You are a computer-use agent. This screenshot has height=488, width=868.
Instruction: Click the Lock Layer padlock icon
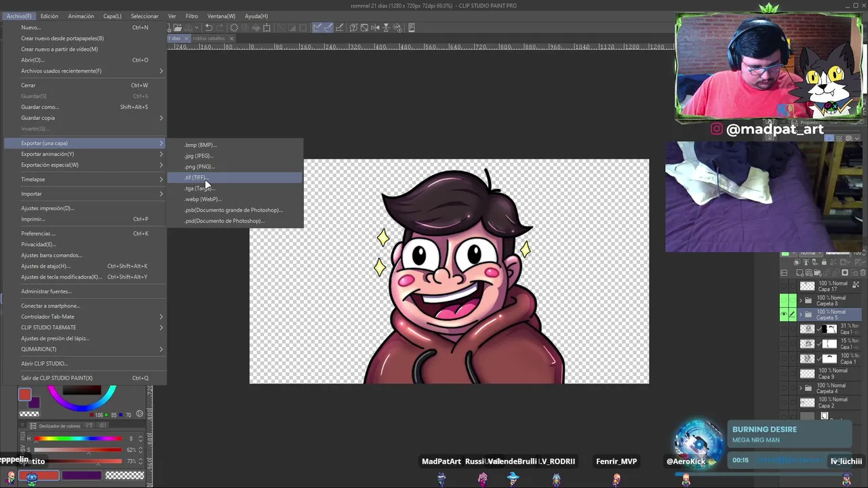[x=824, y=262]
